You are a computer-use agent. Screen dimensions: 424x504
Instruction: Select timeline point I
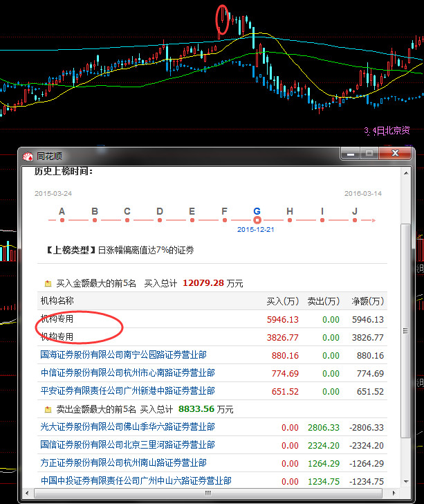pyautogui.click(x=322, y=220)
